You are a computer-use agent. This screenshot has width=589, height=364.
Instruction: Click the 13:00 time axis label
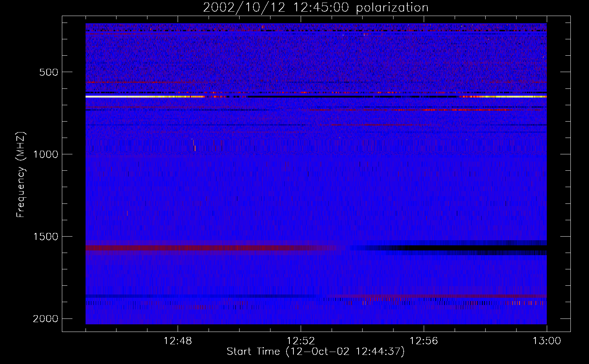click(547, 341)
